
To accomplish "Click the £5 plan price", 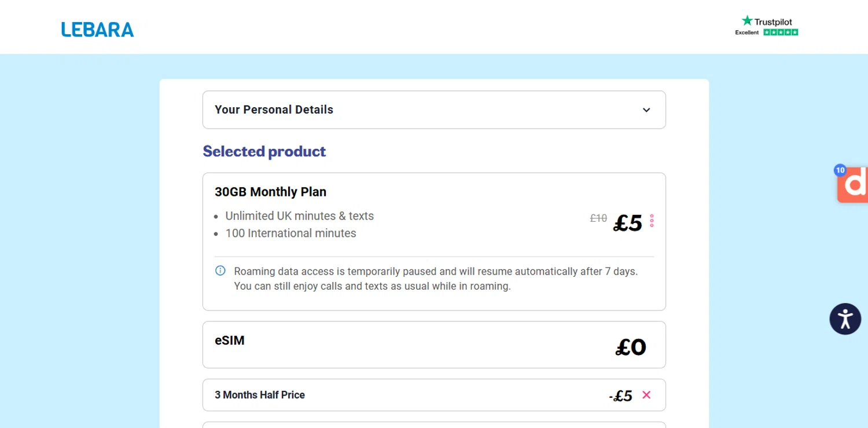I will coord(628,223).
